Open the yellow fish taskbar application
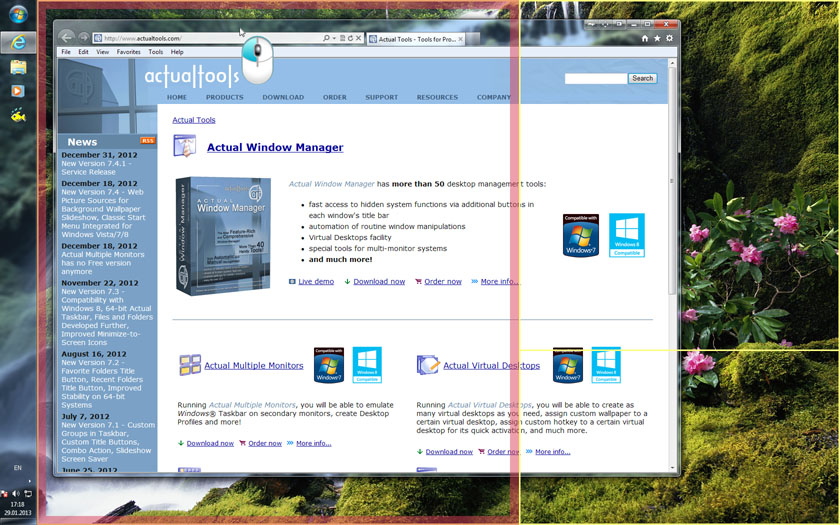840x525 pixels. point(18,115)
